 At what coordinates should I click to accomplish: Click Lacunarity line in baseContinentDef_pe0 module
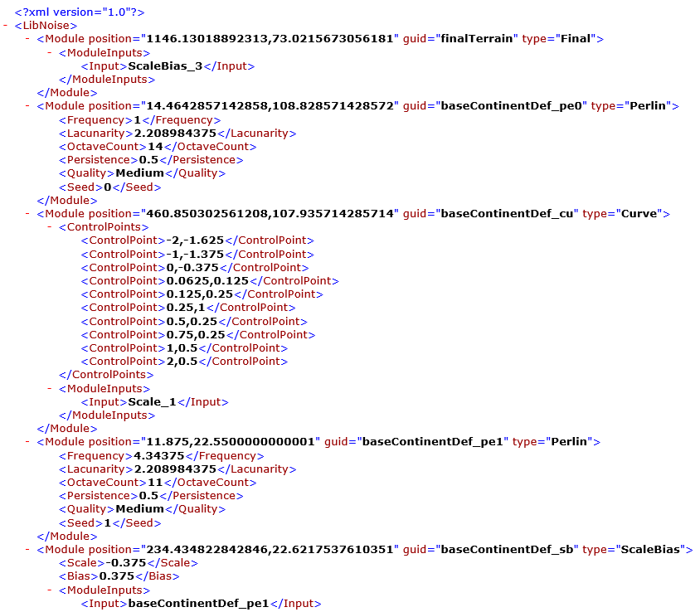click(177, 134)
